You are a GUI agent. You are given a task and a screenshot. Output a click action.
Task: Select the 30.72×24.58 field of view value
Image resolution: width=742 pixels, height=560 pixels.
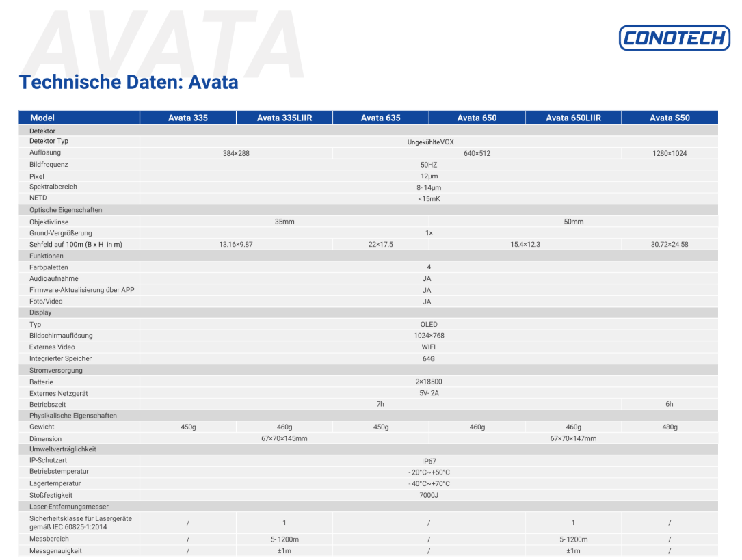670,244
